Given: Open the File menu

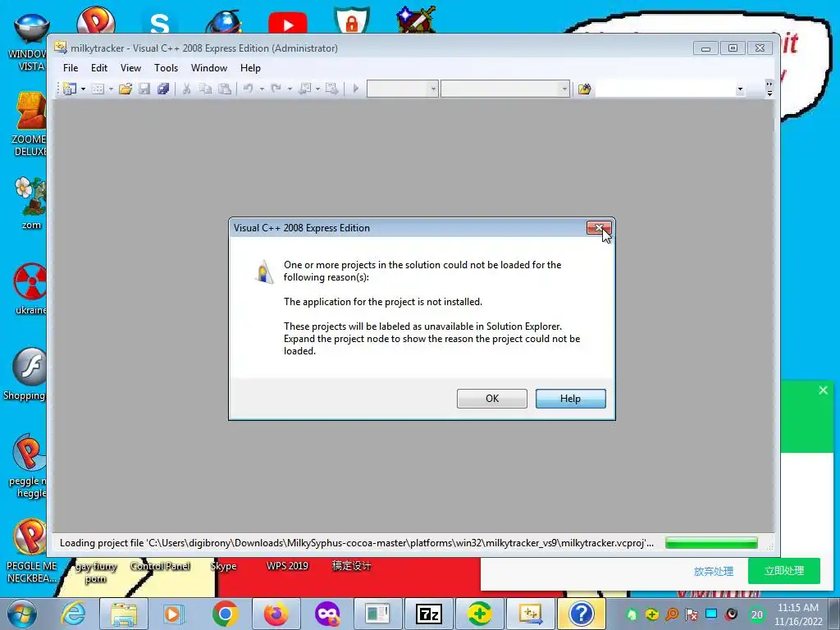Looking at the screenshot, I should coord(71,68).
